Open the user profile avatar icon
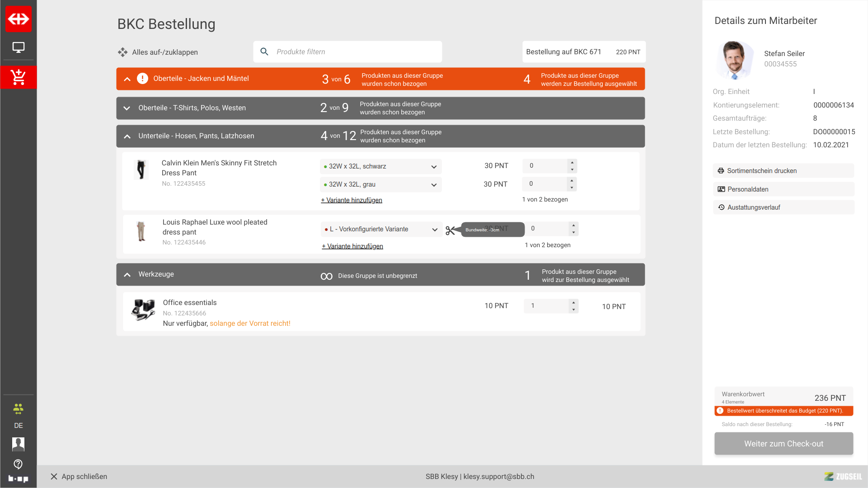 click(x=19, y=444)
